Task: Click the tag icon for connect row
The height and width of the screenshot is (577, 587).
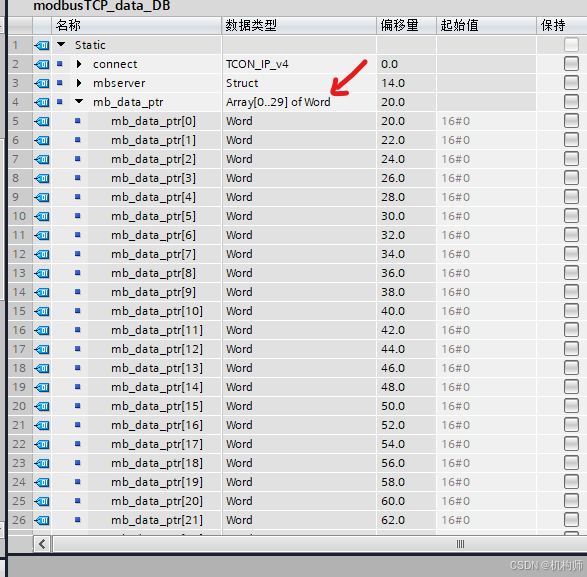Action: 42,64
